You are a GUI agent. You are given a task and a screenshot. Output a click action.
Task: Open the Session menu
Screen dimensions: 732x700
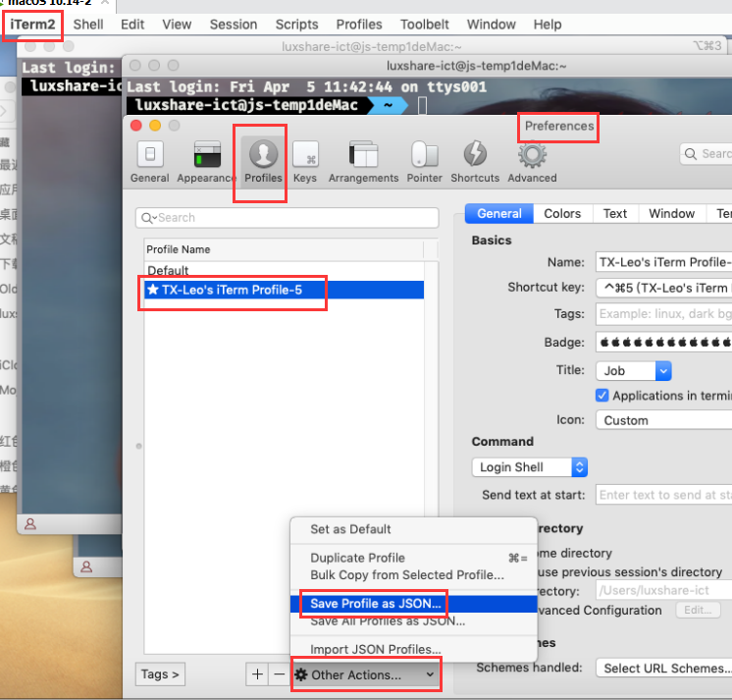pyautogui.click(x=234, y=25)
